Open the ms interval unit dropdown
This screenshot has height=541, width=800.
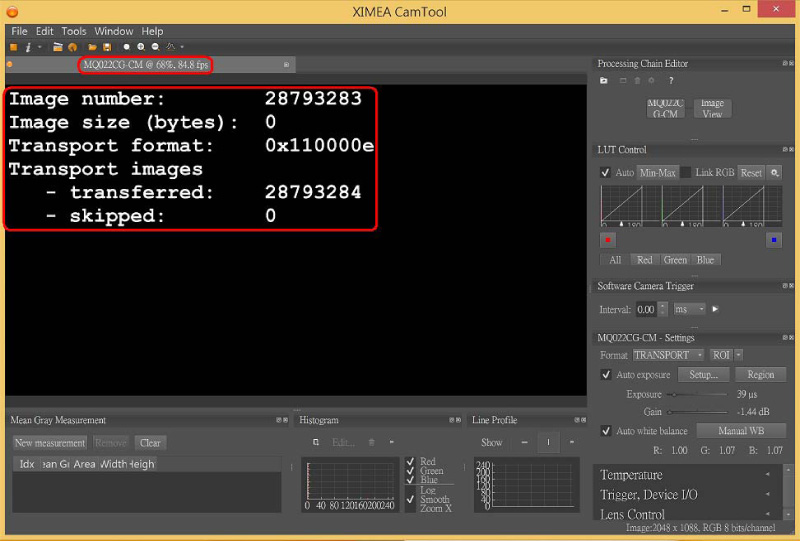pos(689,310)
